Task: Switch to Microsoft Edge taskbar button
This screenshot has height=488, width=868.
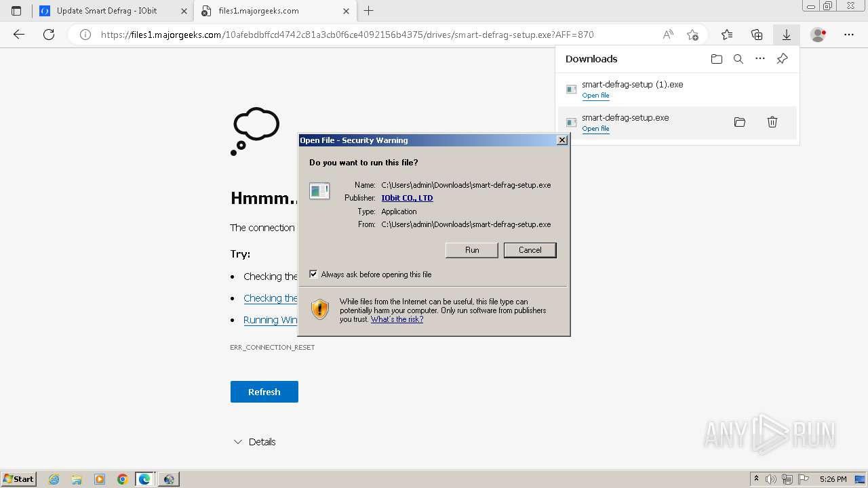Action: click(x=145, y=479)
